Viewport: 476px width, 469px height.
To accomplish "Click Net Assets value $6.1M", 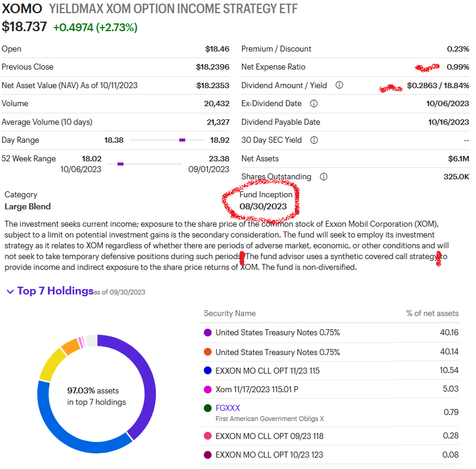I will click(x=459, y=158).
